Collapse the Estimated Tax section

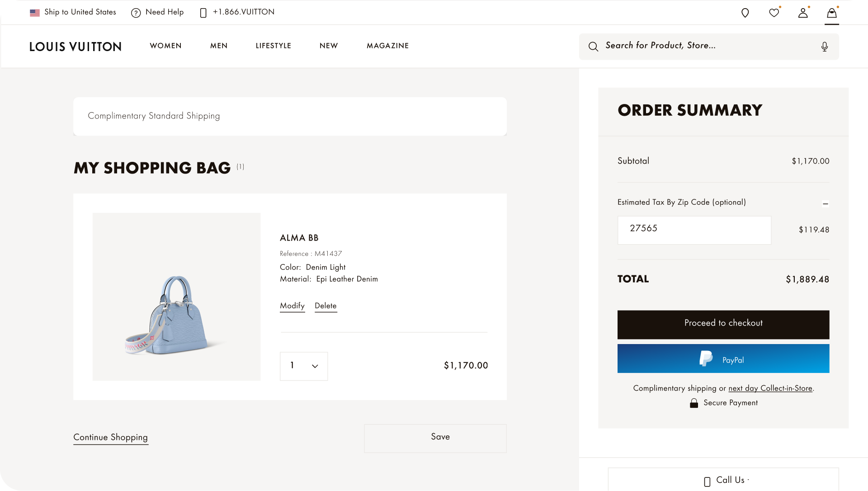(x=825, y=204)
